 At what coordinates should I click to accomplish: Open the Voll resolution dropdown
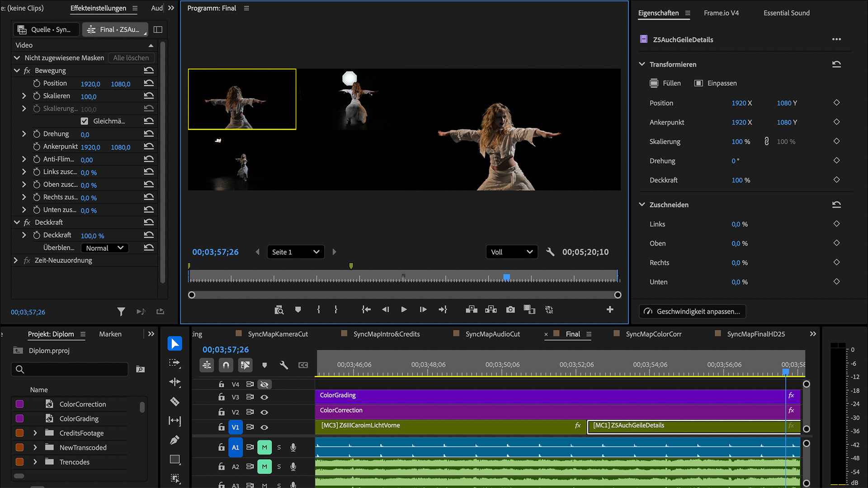[511, 252]
